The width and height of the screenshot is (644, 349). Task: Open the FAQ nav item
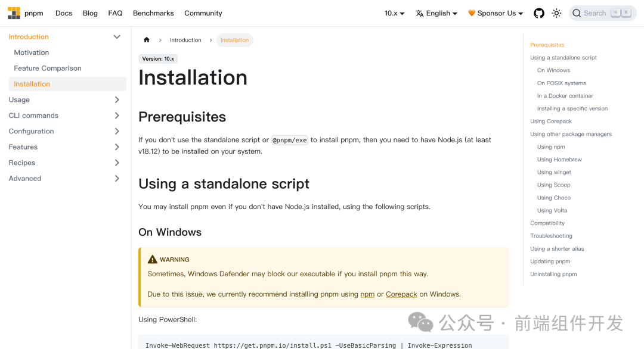[115, 13]
